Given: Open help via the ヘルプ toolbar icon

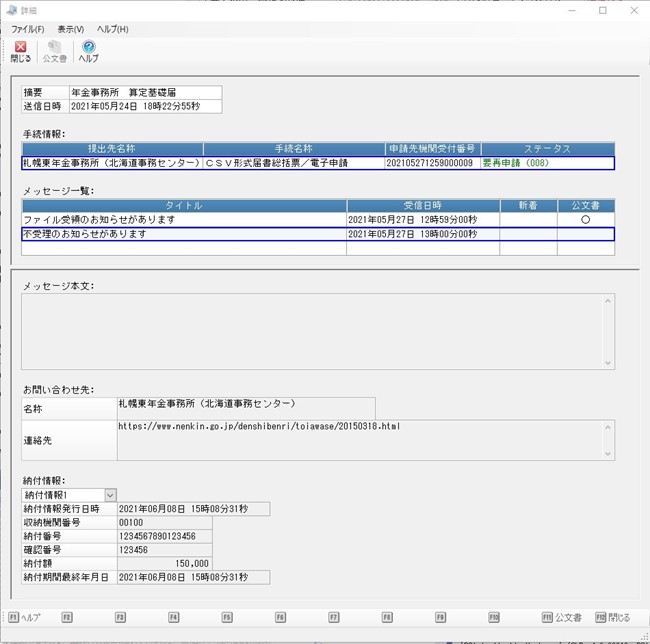Looking at the screenshot, I should (x=88, y=51).
